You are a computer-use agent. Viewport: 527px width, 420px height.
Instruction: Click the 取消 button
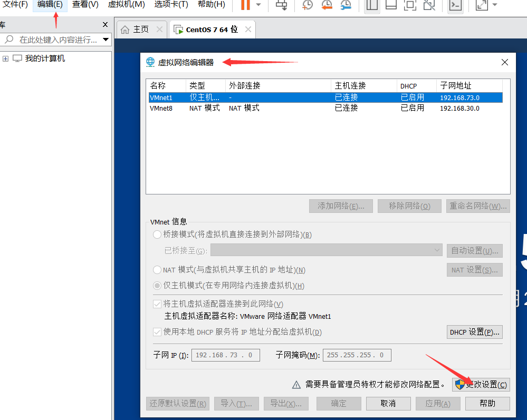point(388,404)
